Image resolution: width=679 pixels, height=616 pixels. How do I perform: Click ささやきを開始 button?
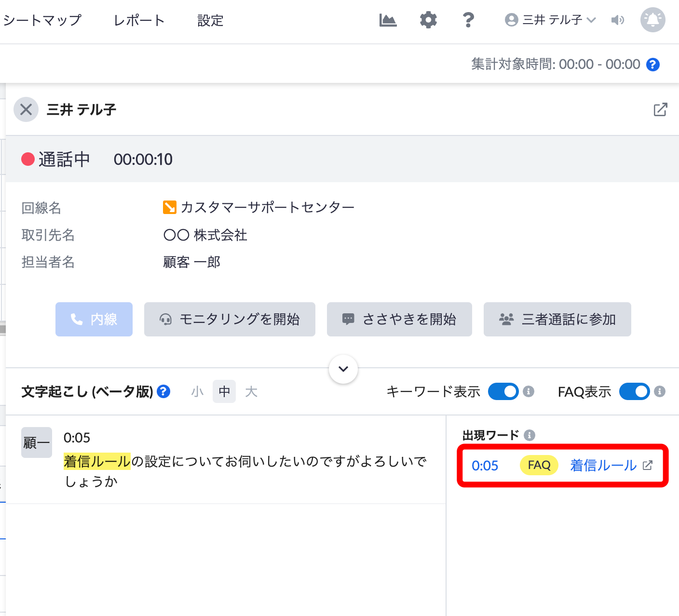tap(399, 319)
